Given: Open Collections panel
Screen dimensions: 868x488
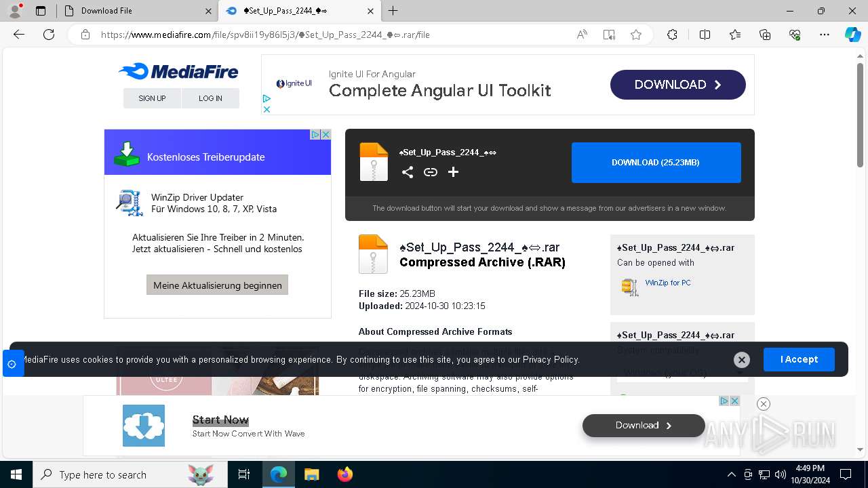Looking at the screenshot, I should (x=765, y=35).
